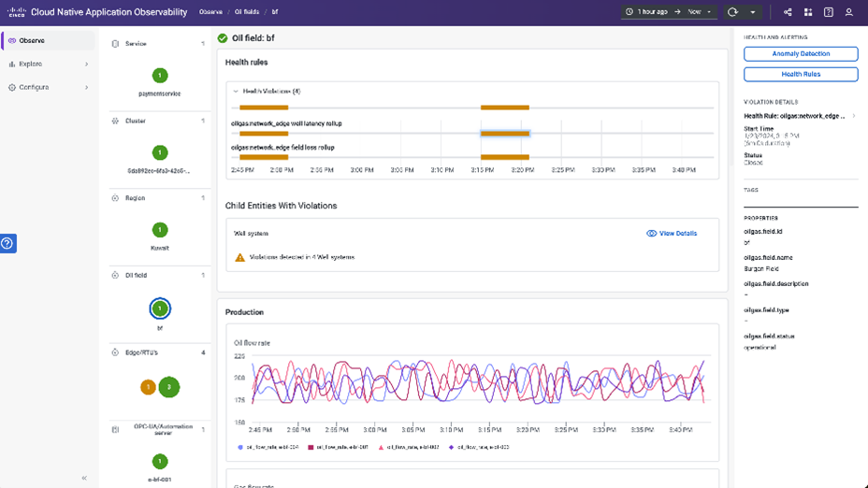The width and height of the screenshot is (868, 488).
Task: Click the orange Edge/RTU's node
Action: (x=148, y=386)
